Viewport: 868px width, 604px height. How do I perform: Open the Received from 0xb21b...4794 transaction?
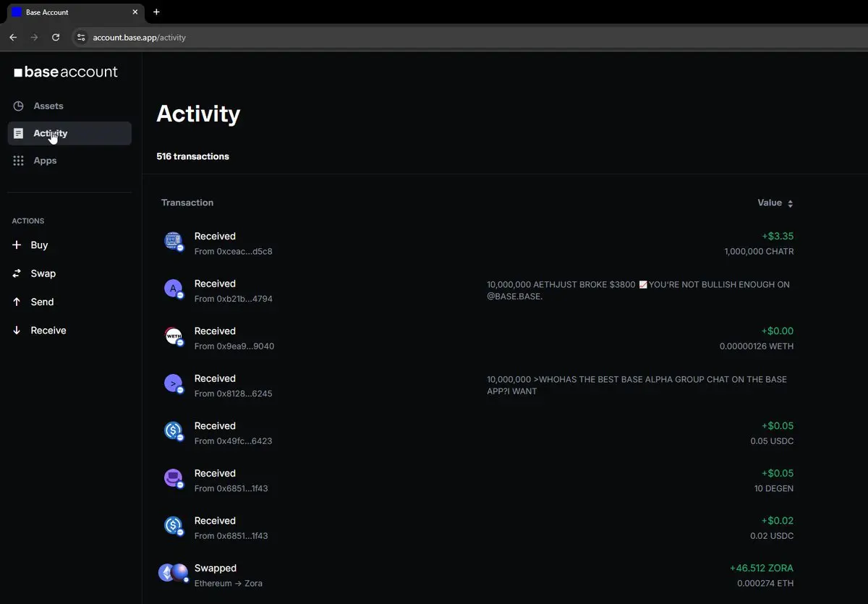tap(477, 291)
